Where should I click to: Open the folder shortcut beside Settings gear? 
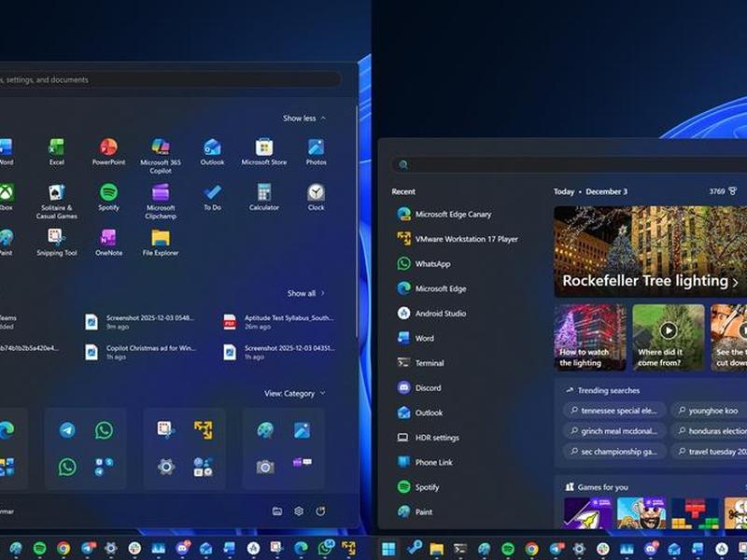(x=276, y=511)
